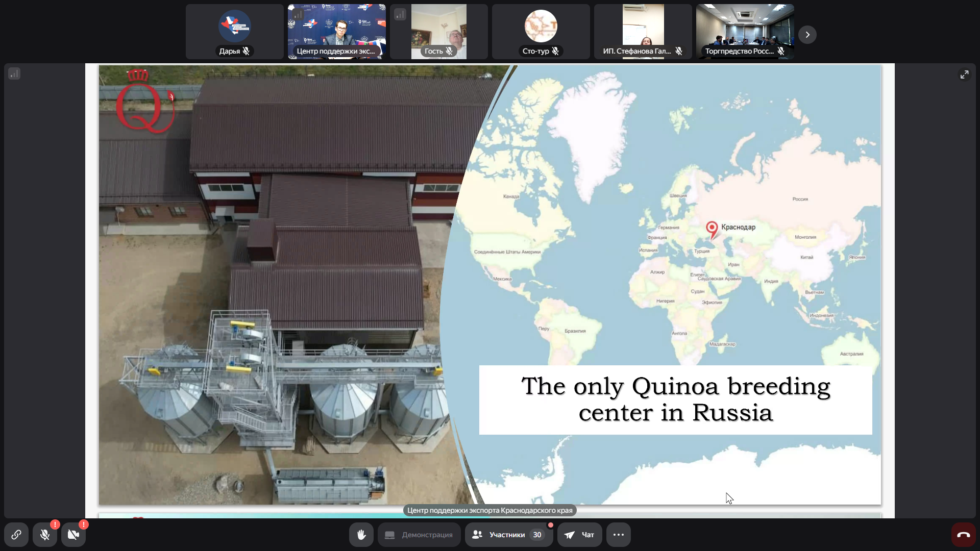Hang up with the red phone button

(x=963, y=535)
